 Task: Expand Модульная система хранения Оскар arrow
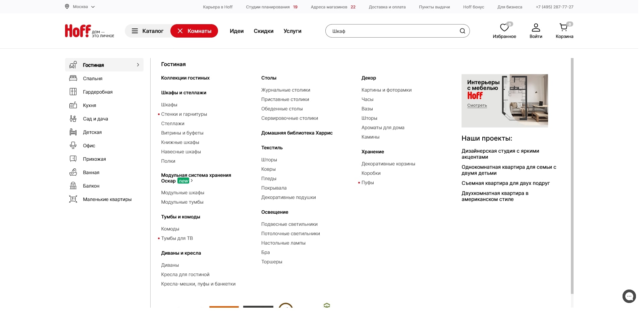click(x=192, y=181)
